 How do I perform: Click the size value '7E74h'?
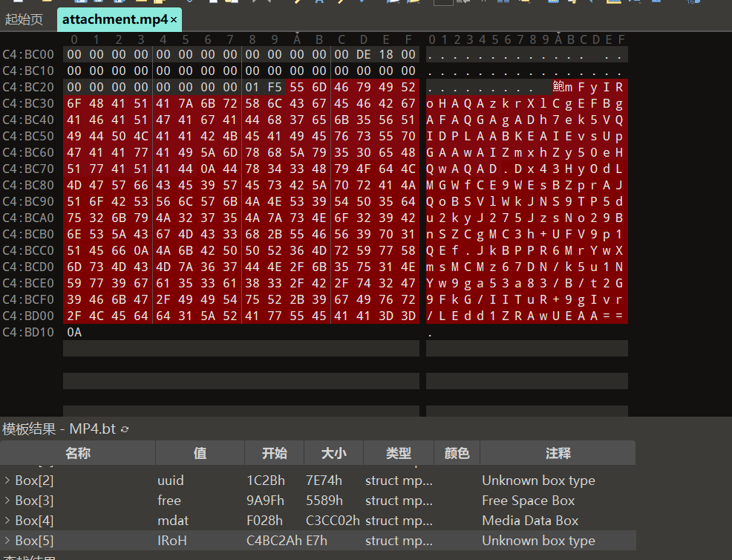(x=324, y=480)
